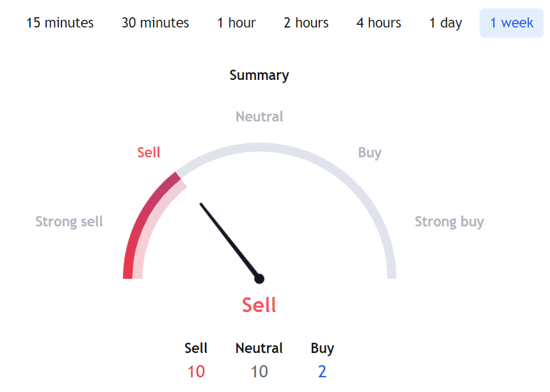Select the 4 hours tab
550x392 pixels.
[x=378, y=23]
